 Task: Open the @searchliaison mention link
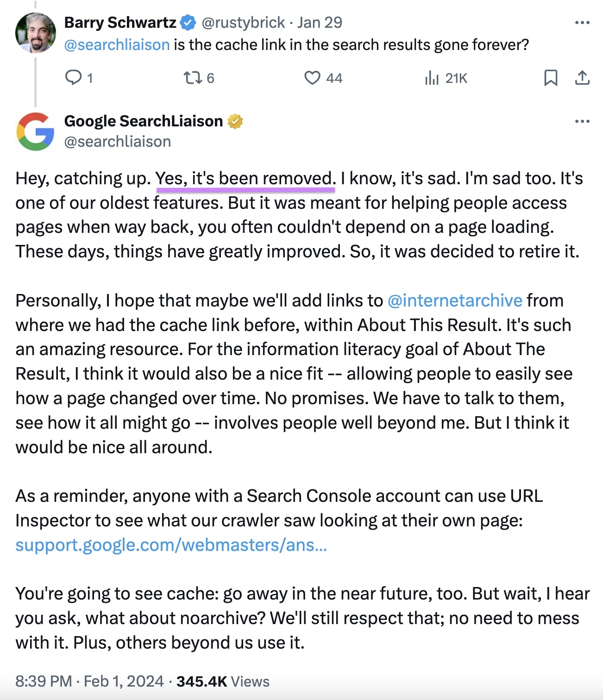(x=117, y=44)
